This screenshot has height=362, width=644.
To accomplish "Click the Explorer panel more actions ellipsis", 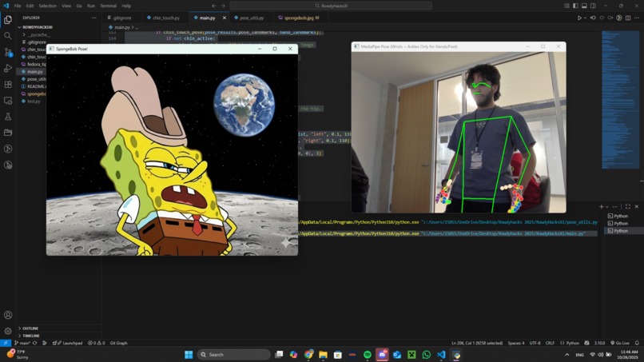I will 94,18.
